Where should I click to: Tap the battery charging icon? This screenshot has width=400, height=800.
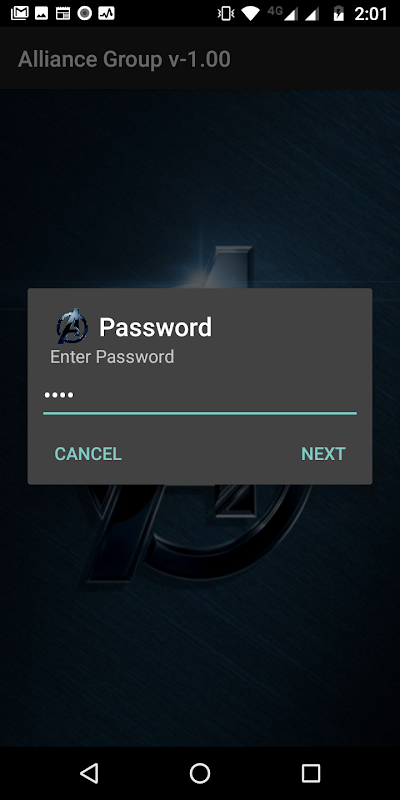coord(339,14)
